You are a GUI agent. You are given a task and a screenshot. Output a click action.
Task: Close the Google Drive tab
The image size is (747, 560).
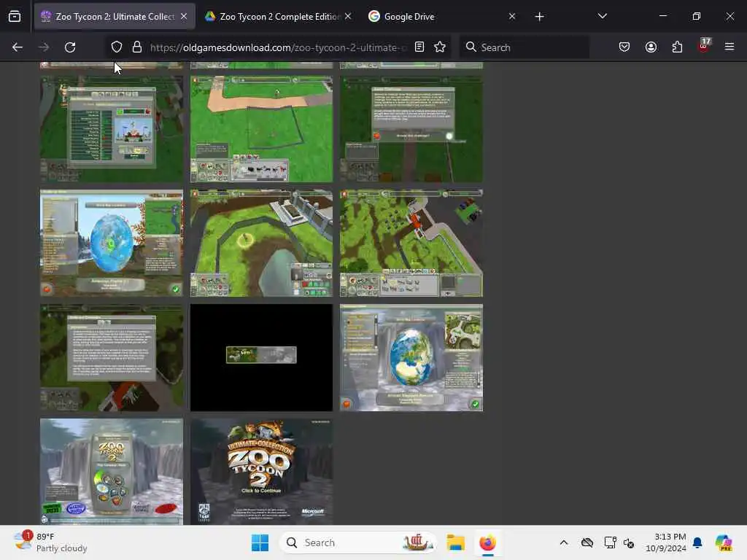click(x=512, y=17)
